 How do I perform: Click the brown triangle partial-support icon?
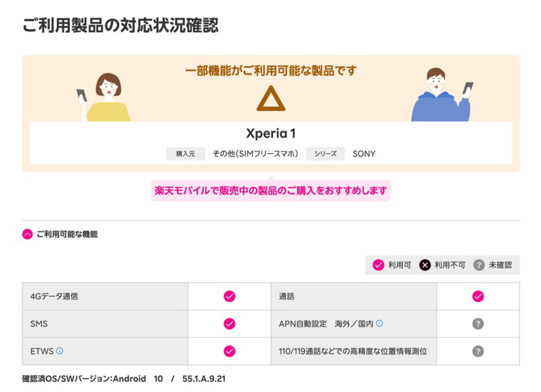coord(271,99)
